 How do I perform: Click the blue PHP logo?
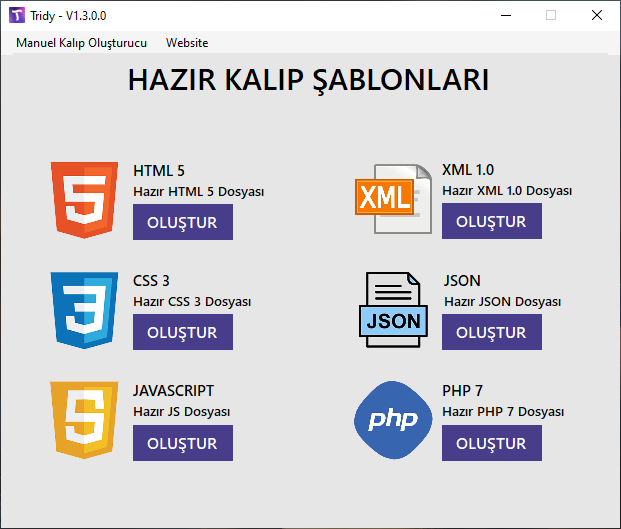[x=393, y=420]
